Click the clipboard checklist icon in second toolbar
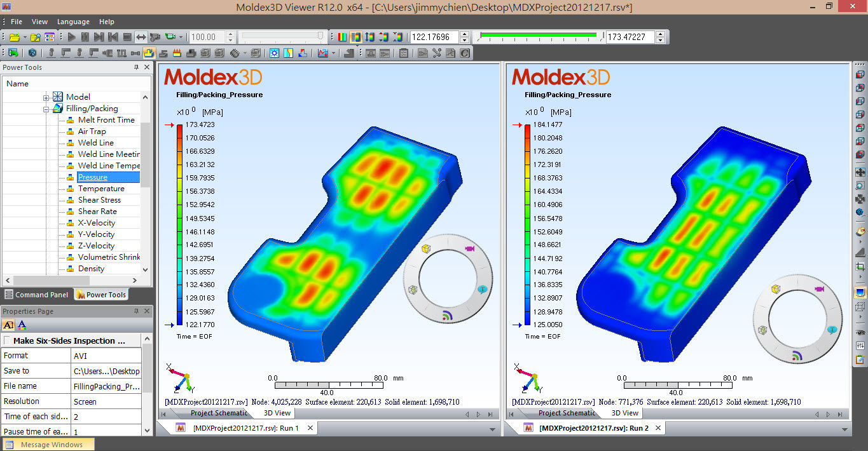868x451 pixels. click(x=403, y=53)
